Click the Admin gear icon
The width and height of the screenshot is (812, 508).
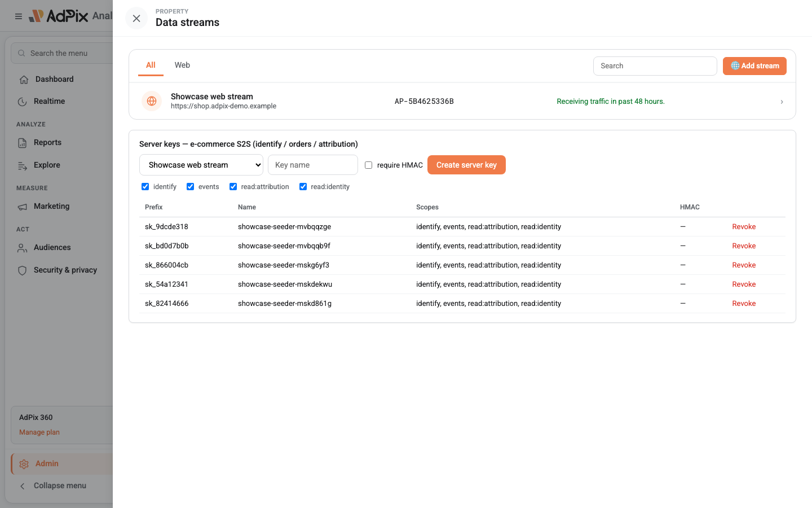click(x=24, y=464)
